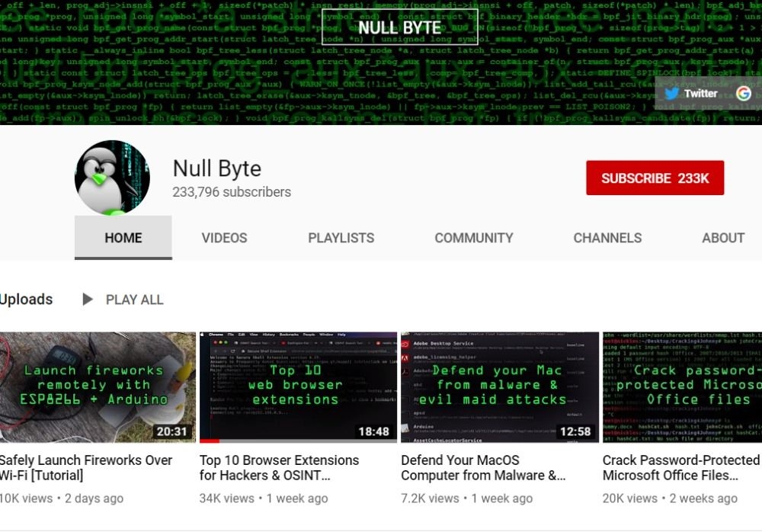Open title Crack Password-Protected Microsoft Office Files

pos(680,467)
